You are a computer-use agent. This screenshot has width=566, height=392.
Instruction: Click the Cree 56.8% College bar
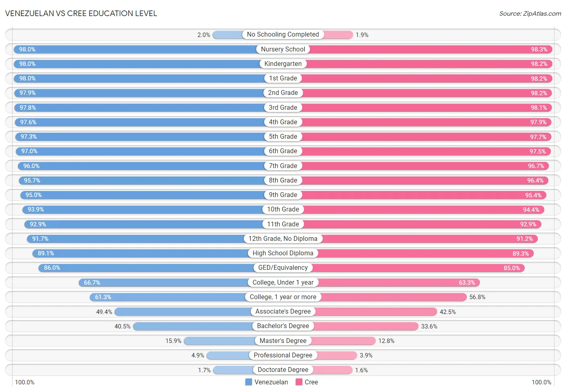[x=375, y=297]
